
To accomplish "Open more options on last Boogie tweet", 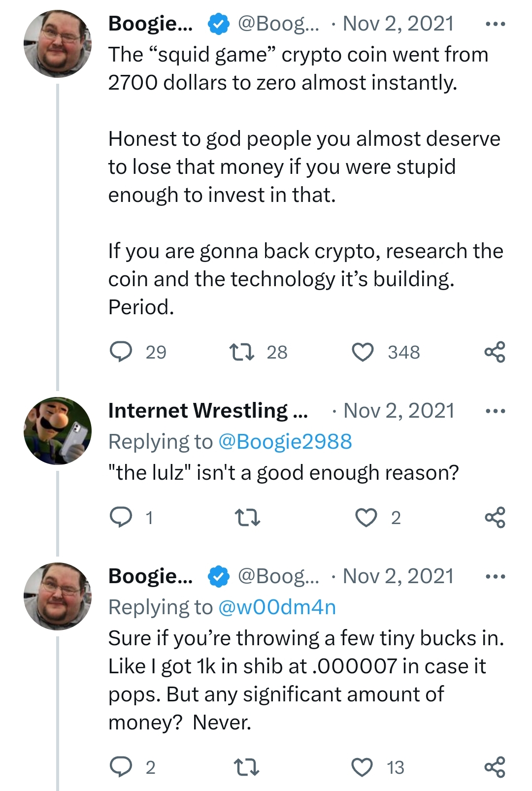I will (495, 576).
